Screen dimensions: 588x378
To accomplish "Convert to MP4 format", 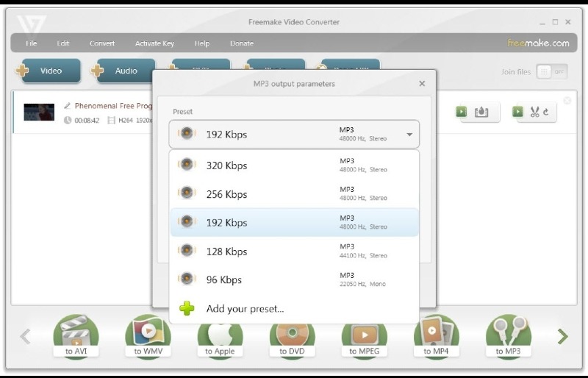I will pyautogui.click(x=436, y=336).
